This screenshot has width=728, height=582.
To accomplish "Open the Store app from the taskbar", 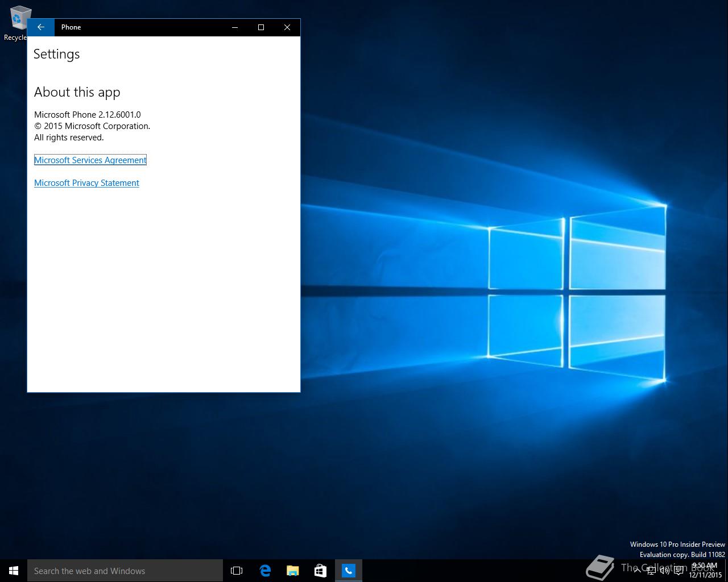I will tap(320, 571).
